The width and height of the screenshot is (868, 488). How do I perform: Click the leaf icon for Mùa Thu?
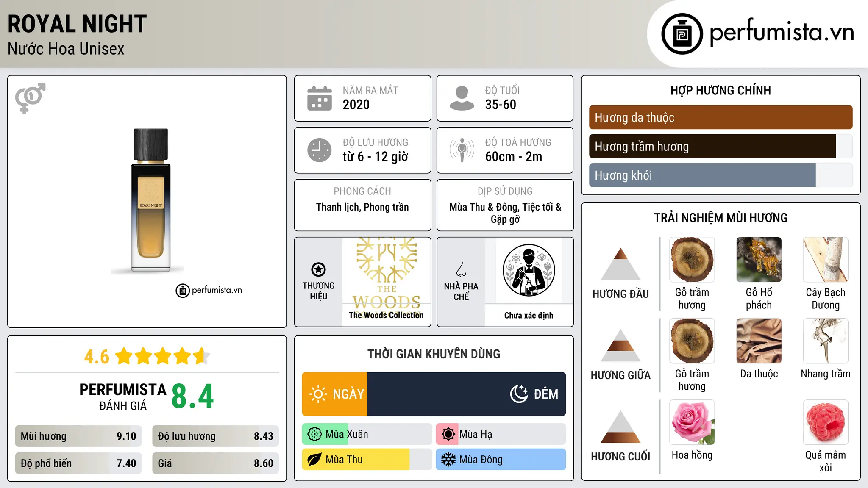[x=314, y=460]
